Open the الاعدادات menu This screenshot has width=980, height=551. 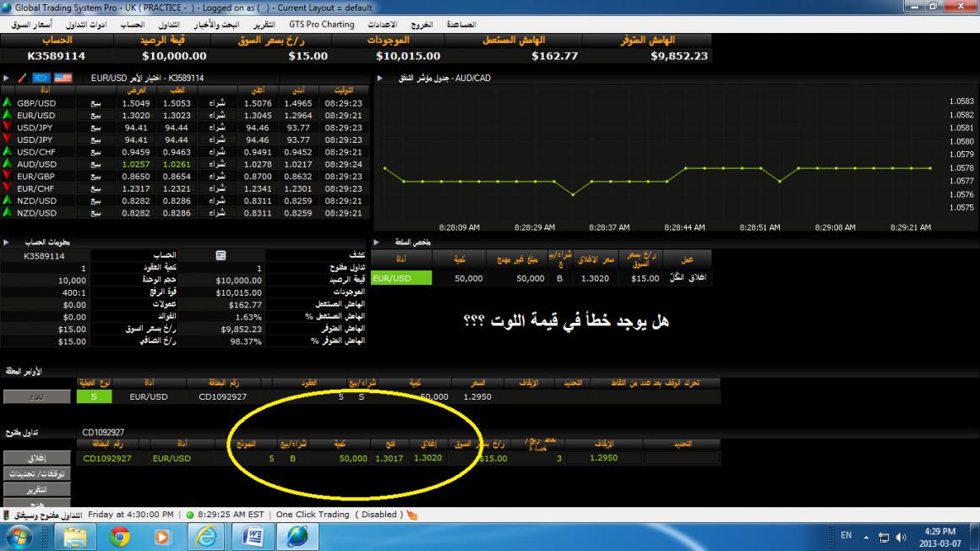click(383, 25)
